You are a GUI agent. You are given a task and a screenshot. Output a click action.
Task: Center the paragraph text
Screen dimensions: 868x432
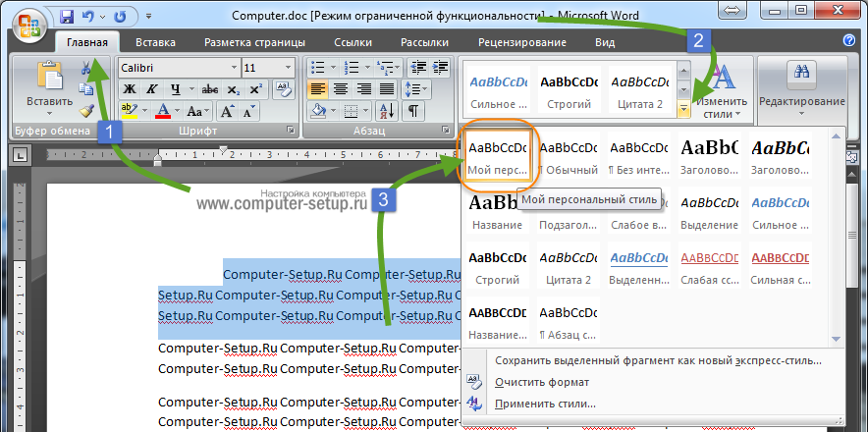(341, 89)
